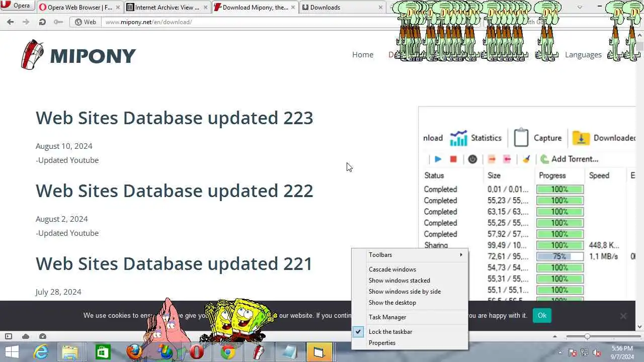This screenshot has width=644, height=362.
Task: Accept cookies with the Ok button
Action: [x=542, y=315]
